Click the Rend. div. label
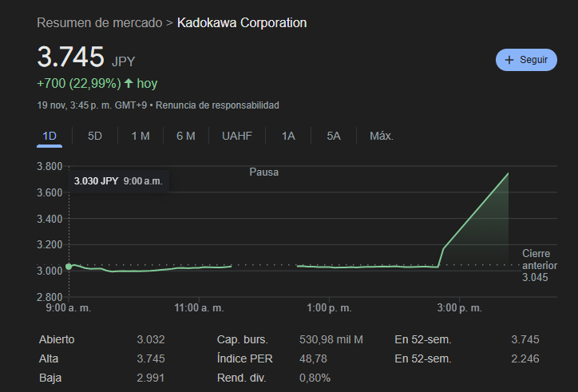This screenshot has width=578, height=392. (241, 378)
